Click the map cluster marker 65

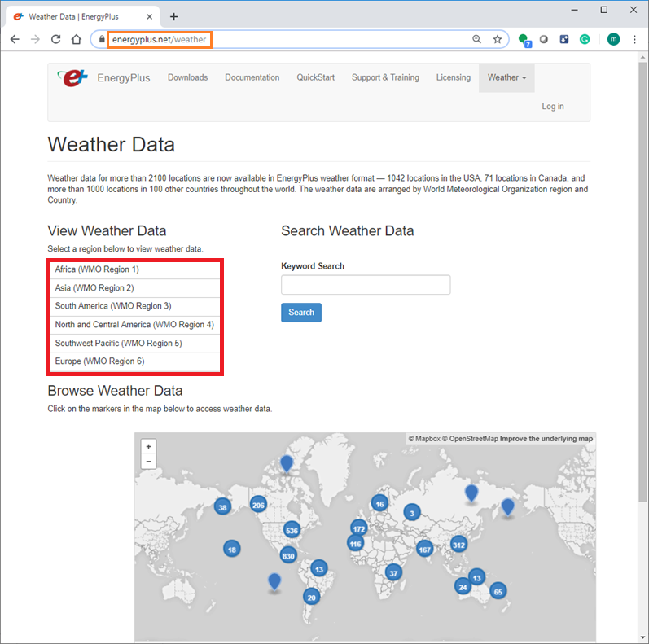tap(498, 591)
